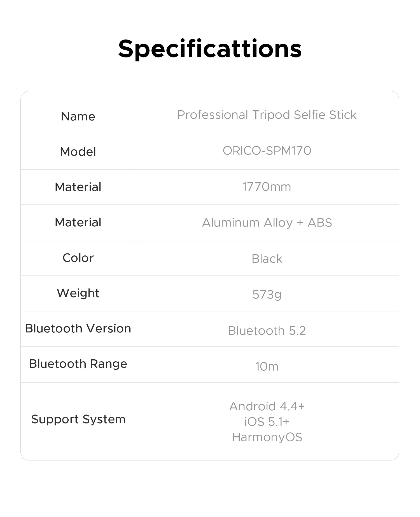
Task: Select the Bluetooth 5.2 value
Action: (x=267, y=331)
